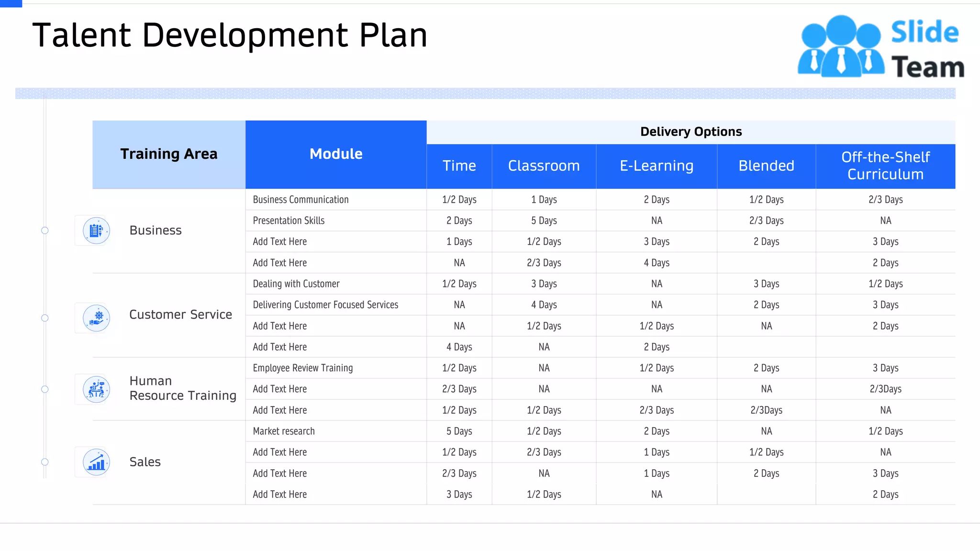980x551 pixels.
Task: Select the Sales training area label
Action: click(145, 462)
